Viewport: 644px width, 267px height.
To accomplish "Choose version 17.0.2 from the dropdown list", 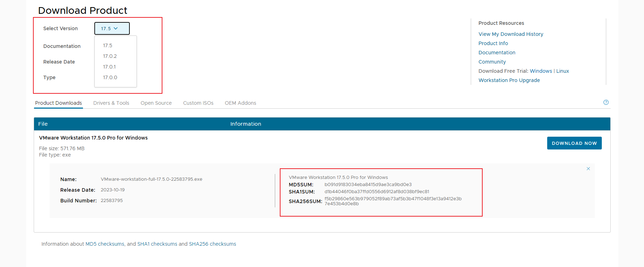I will point(110,56).
